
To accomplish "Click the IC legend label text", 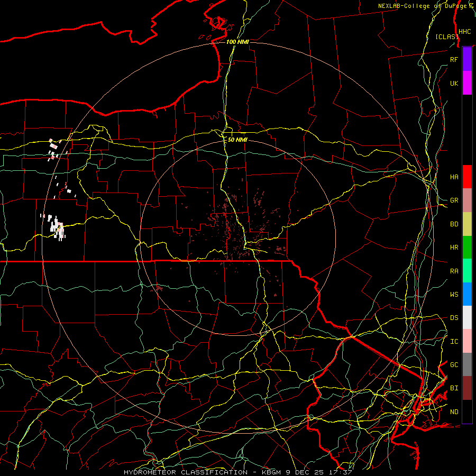I will click(x=454, y=342).
